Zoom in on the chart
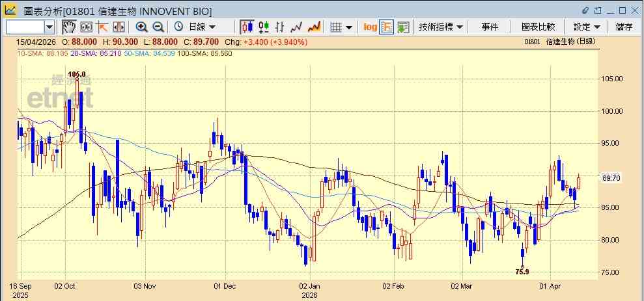 click(x=142, y=27)
